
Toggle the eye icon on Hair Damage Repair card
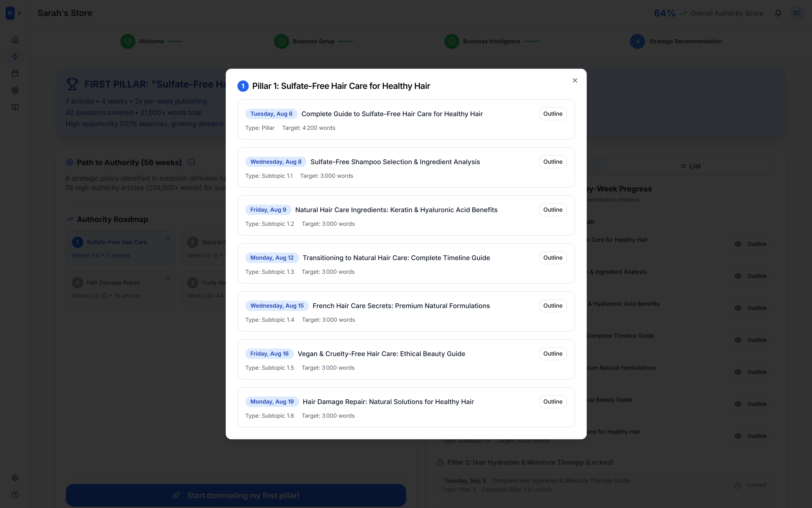click(x=168, y=278)
